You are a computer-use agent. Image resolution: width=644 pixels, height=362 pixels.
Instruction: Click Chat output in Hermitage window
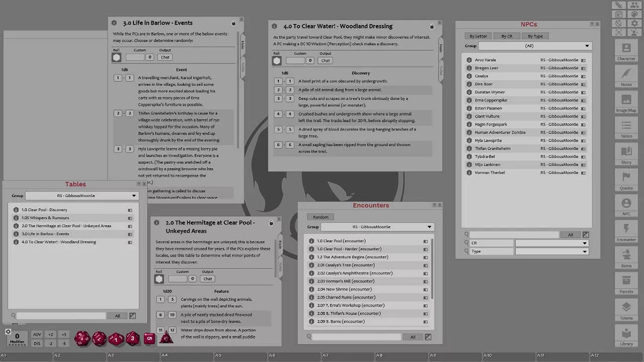[x=208, y=279]
